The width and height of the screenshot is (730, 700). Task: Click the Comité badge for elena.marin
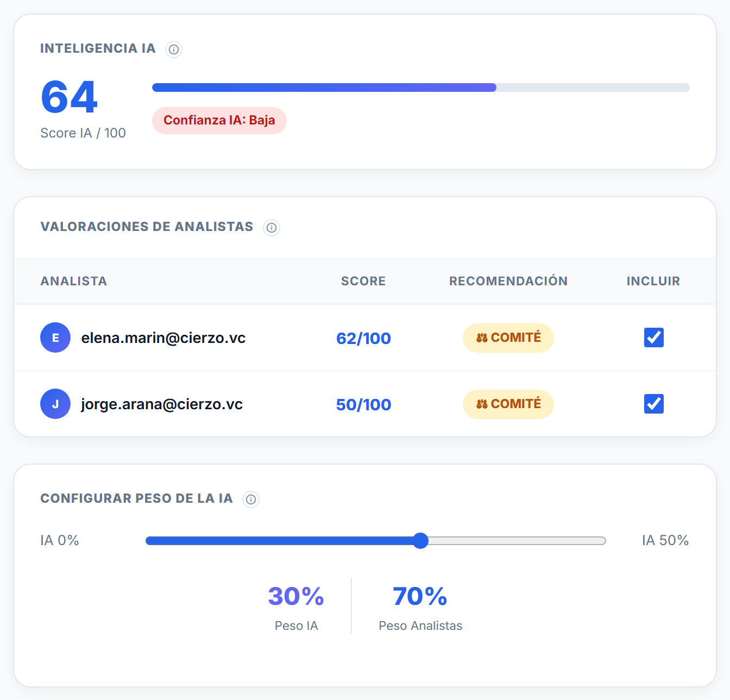click(508, 338)
